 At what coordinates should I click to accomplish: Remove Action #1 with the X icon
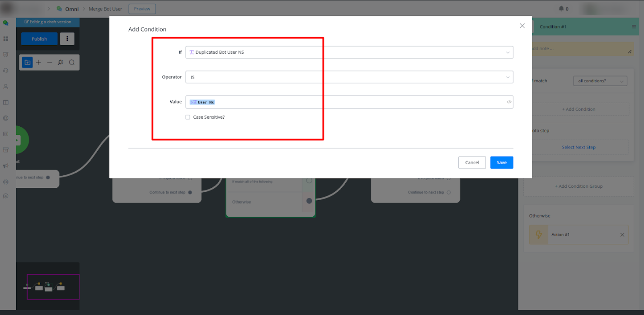point(622,235)
